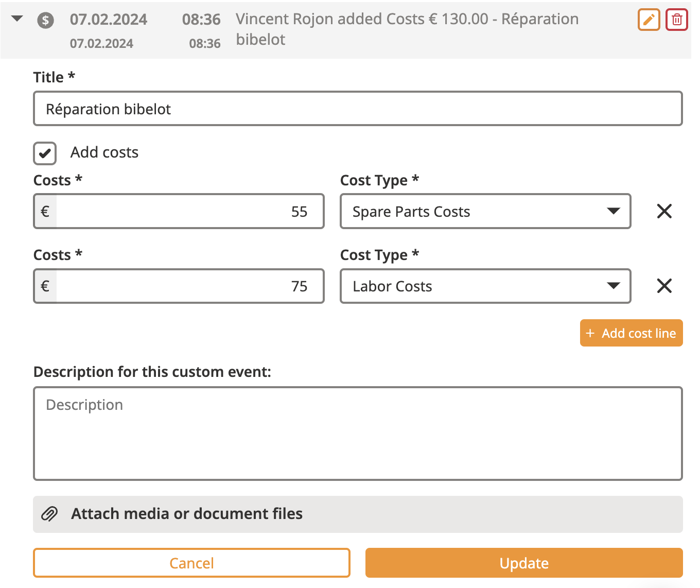Image resolution: width=700 pixels, height=588 pixels.
Task: Click the orange pencil edit icon
Action: pyautogui.click(x=649, y=20)
